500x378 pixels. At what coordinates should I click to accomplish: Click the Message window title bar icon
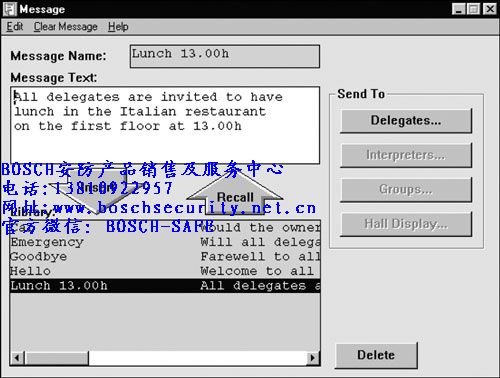pos(9,9)
